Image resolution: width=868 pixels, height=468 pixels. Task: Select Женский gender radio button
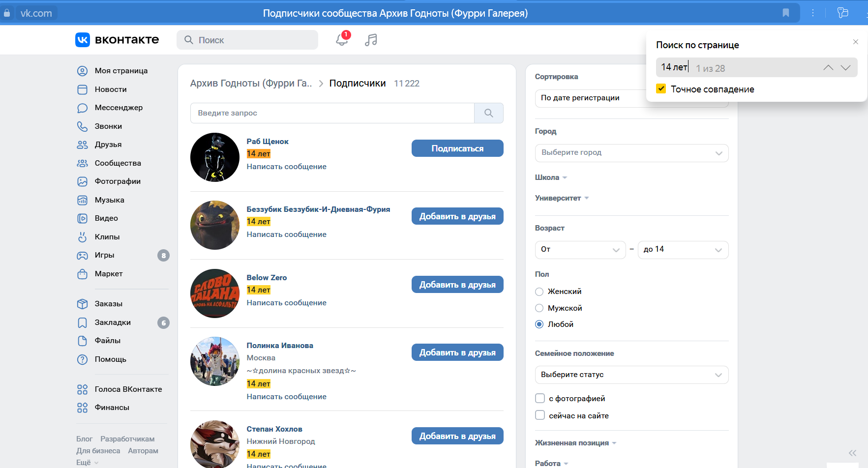539,292
